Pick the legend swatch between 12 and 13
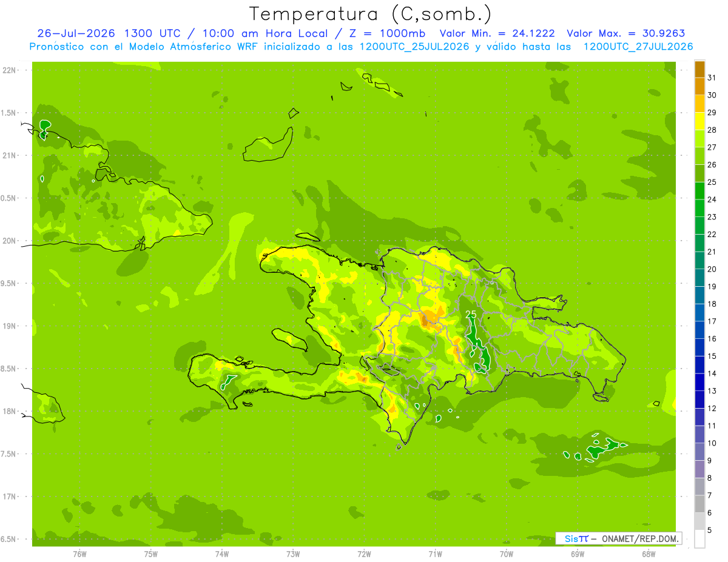 coord(699,400)
